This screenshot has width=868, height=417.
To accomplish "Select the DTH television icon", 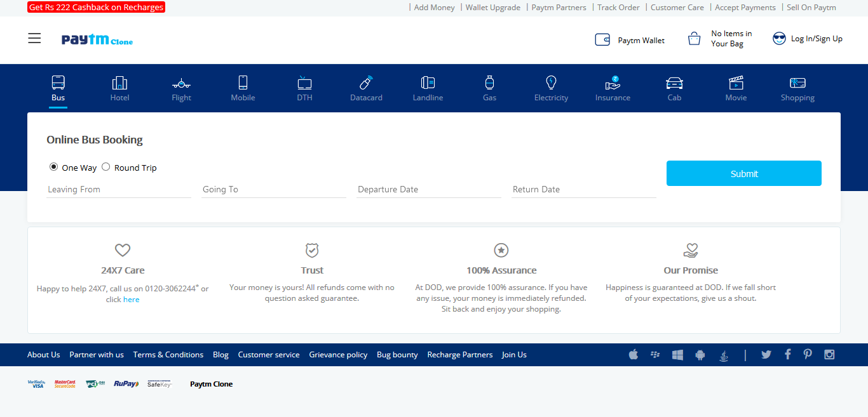I will point(304,83).
